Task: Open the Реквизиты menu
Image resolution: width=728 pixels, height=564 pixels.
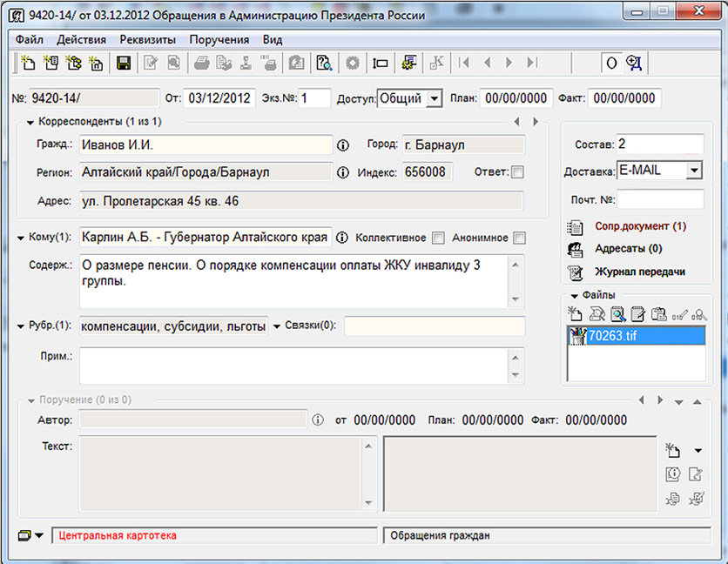Action: [x=148, y=39]
